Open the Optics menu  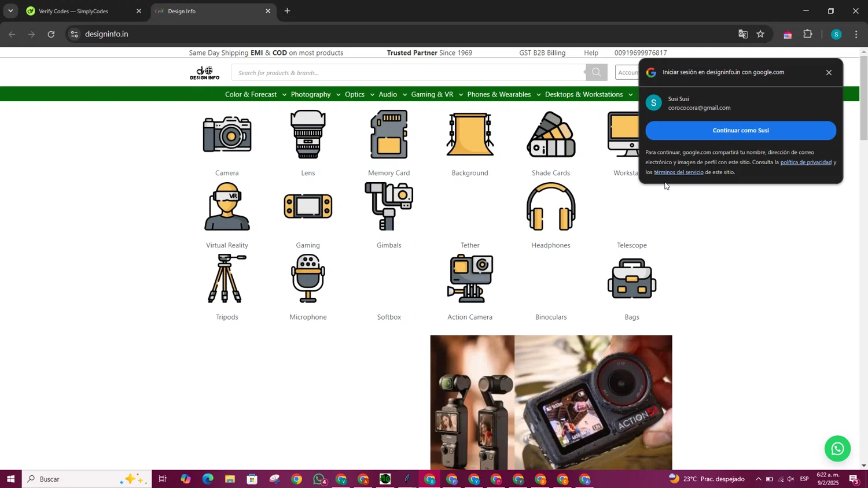pyautogui.click(x=355, y=94)
